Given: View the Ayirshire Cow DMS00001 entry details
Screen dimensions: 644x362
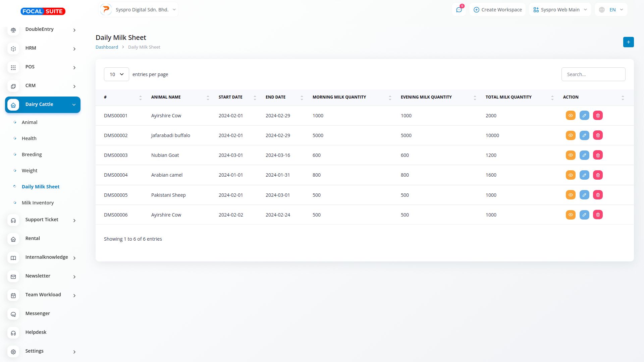Looking at the screenshot, I should (570, 116).
